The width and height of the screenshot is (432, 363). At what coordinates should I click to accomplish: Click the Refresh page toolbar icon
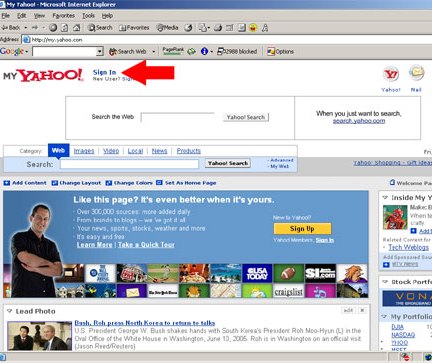(x=65, y=28)
